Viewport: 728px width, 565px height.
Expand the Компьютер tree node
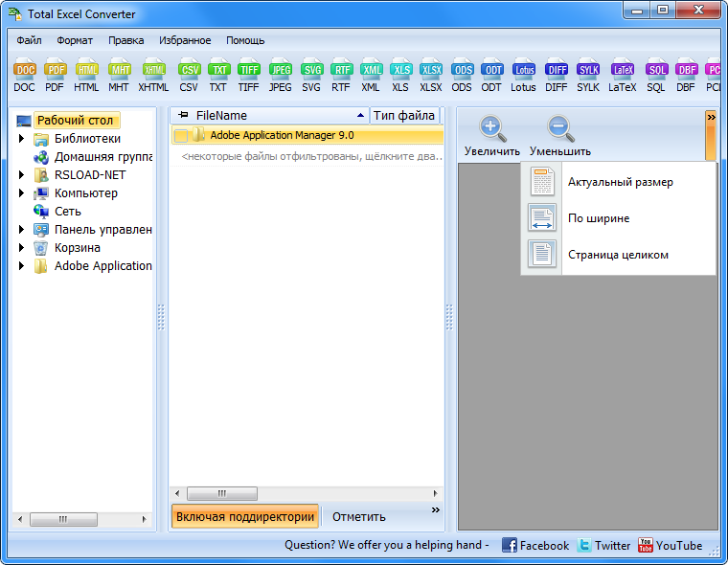coord(21,193)
